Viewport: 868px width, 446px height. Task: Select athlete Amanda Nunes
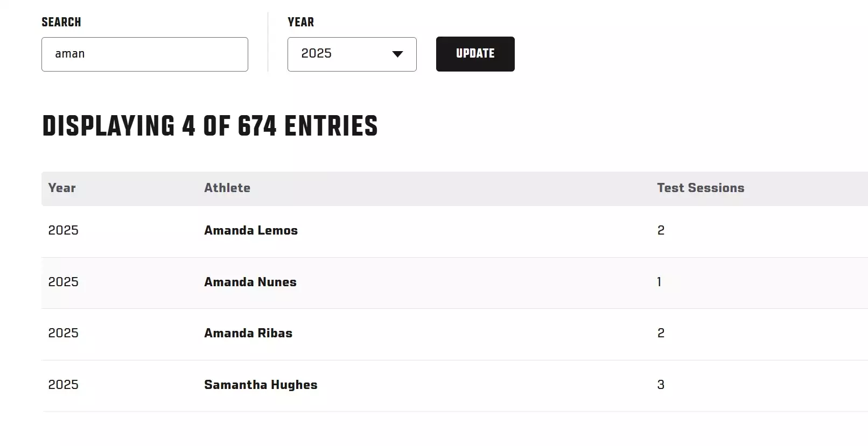pos(250,282)
